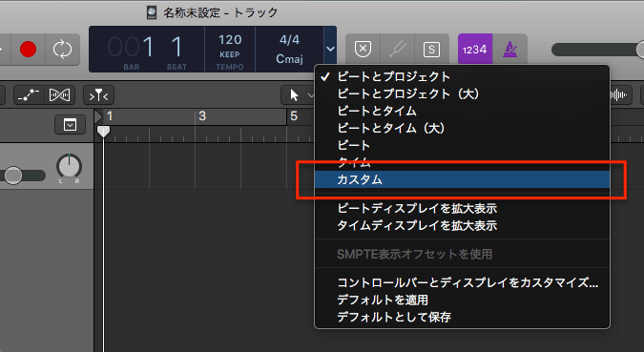
Task: Toggle the Catch playhead button
Action: [x=98, y=95]
